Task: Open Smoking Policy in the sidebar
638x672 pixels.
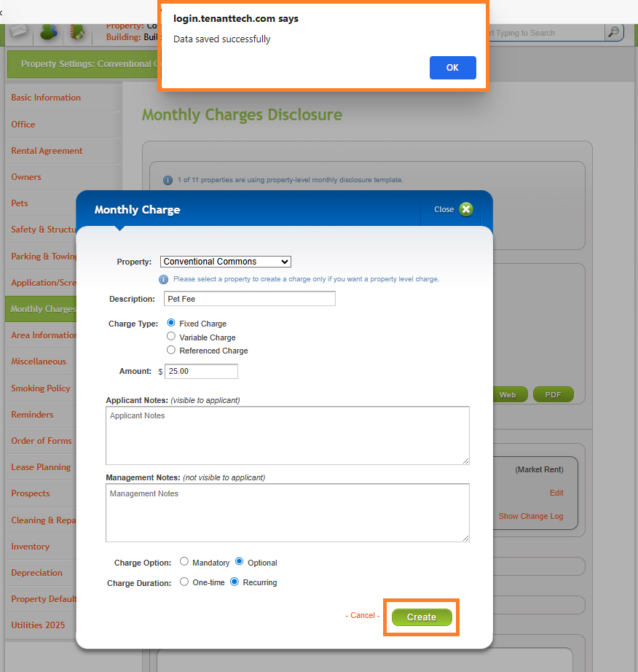Action: pos(41,388)
